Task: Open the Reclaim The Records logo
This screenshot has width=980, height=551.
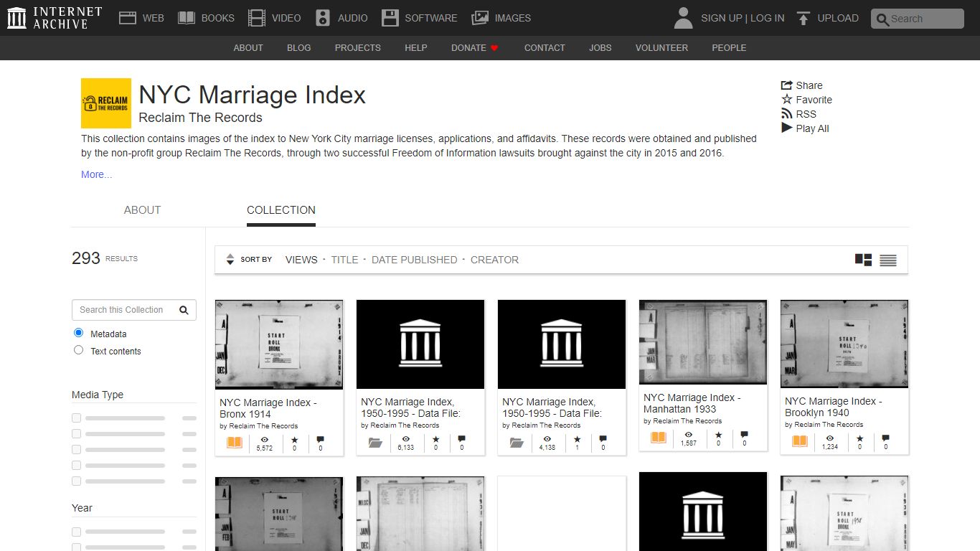Action: click(x=106, y=103)
